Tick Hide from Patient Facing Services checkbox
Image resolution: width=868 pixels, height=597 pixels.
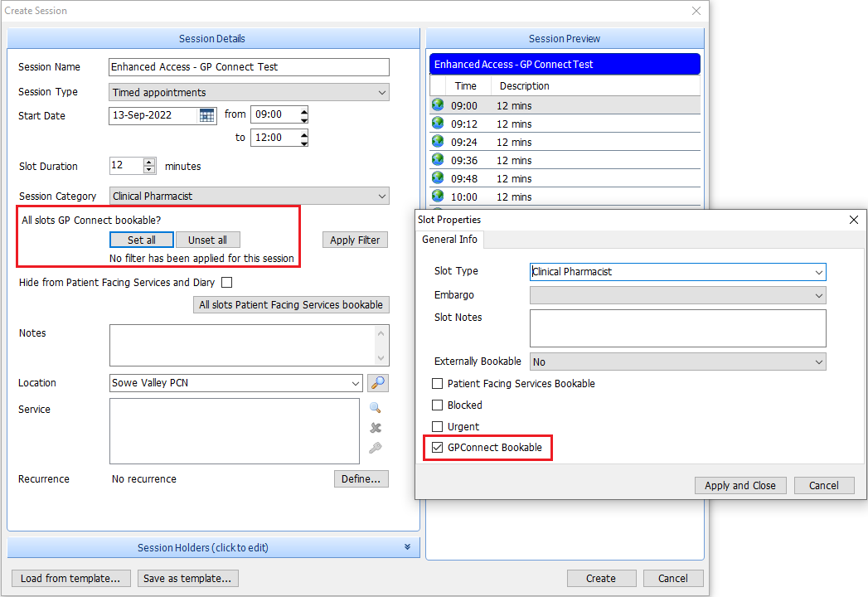pos(226,283)
